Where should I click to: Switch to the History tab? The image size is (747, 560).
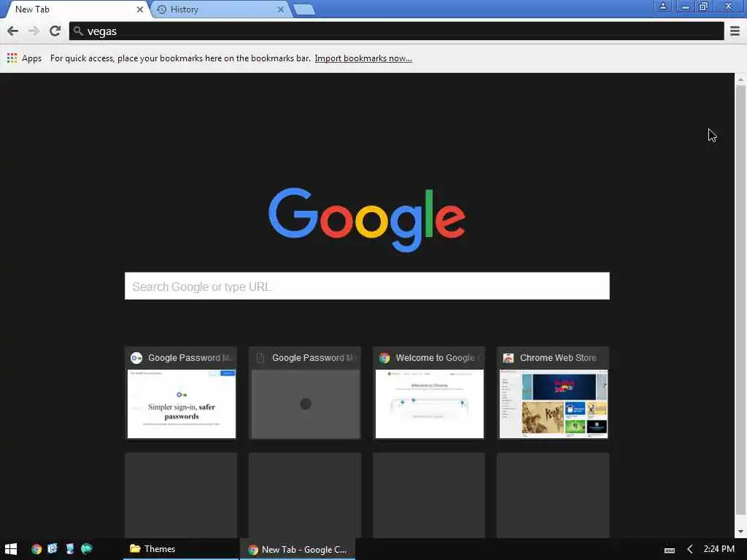pos(220,9)
